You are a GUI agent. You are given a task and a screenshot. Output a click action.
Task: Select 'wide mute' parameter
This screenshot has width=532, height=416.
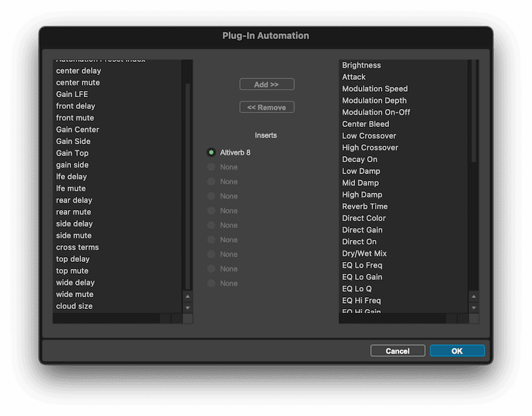point(74,294)
